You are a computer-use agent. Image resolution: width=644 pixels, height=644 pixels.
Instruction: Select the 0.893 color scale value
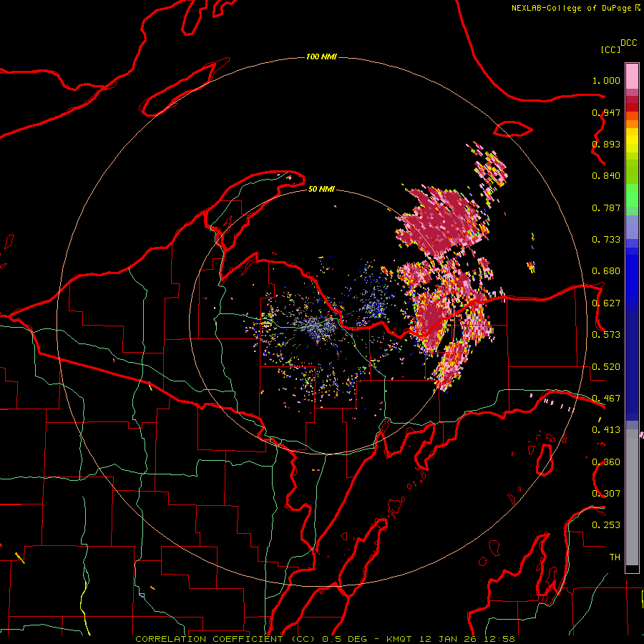point(606,144)
